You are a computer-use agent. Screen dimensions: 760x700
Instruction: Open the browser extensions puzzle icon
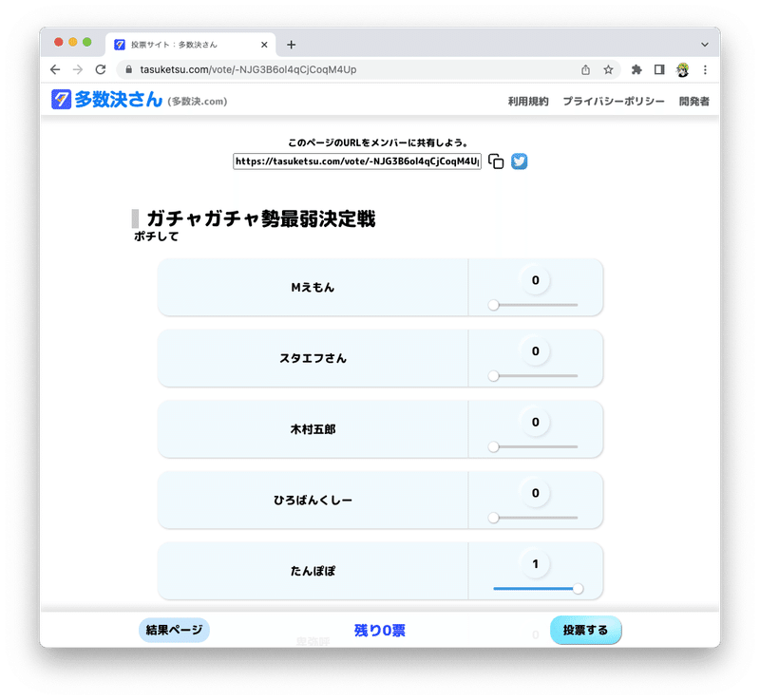click(x=636, y=69)
